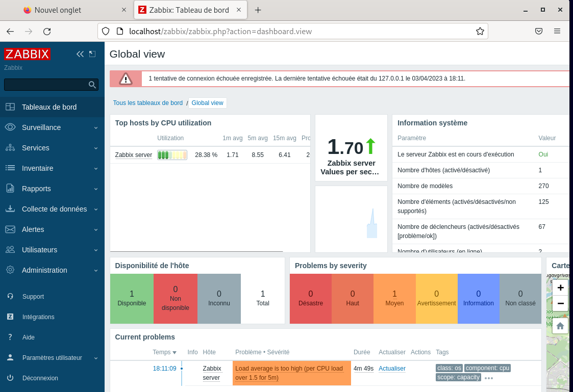Open the Tous les tableaux de bord link

coord(147,103)
